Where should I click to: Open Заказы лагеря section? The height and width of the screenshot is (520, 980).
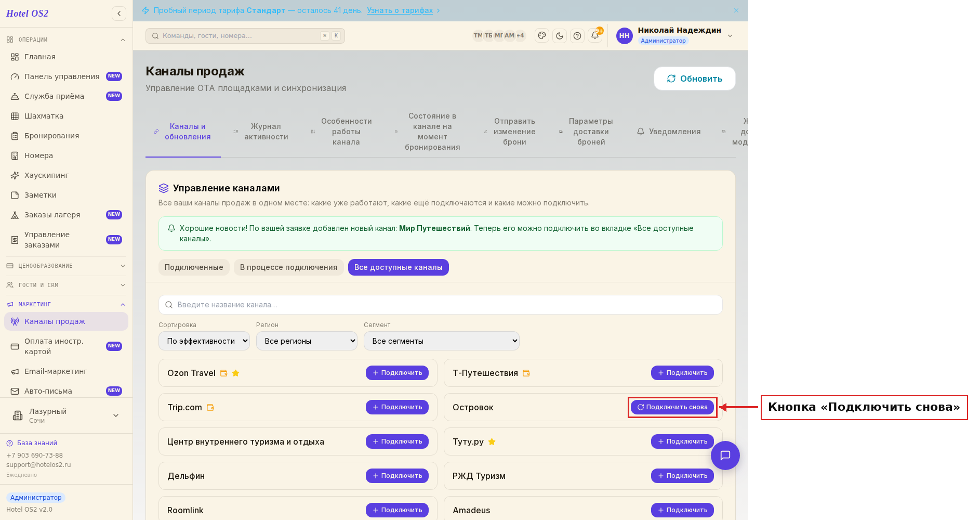point(66,215)
